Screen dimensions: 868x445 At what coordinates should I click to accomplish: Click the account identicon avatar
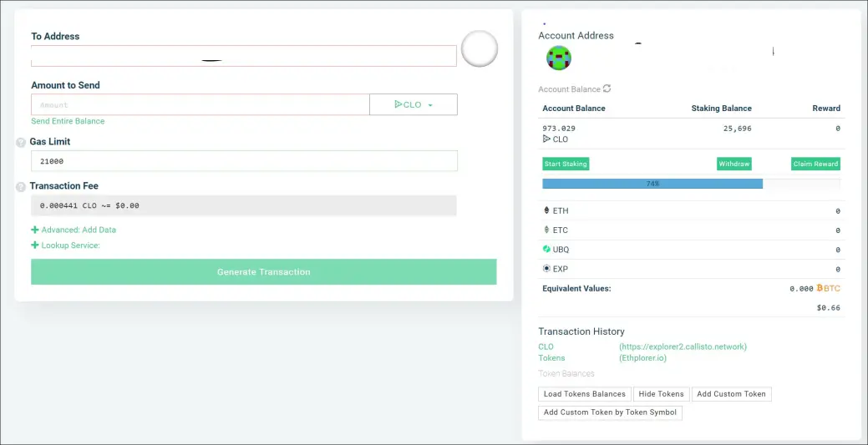(x=559, y=58)
